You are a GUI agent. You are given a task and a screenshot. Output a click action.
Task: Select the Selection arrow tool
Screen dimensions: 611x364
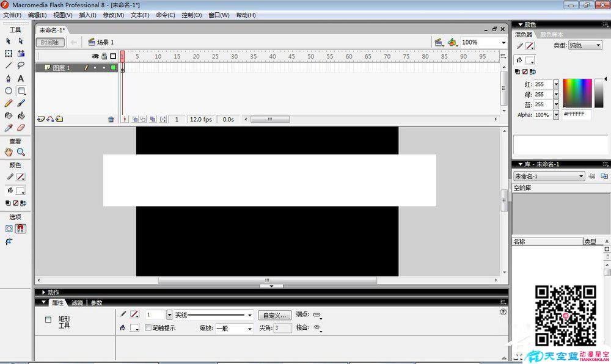pos(8,41)
